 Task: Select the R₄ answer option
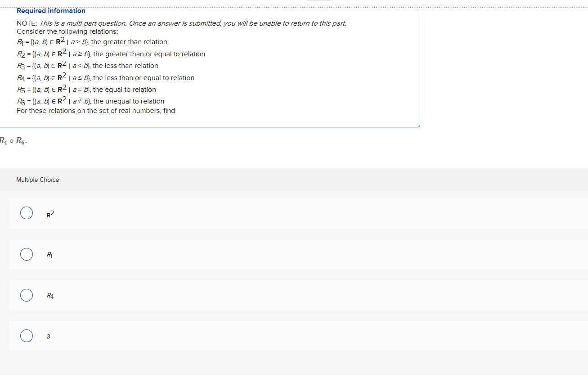(26, 295)
